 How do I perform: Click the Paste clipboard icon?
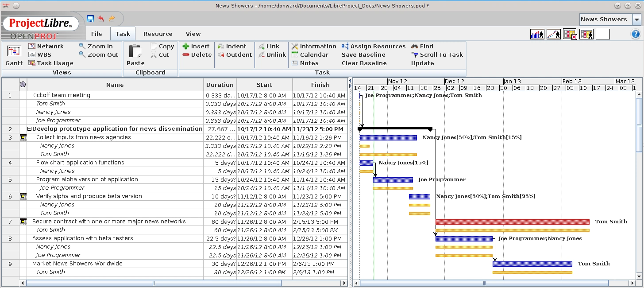135,51
